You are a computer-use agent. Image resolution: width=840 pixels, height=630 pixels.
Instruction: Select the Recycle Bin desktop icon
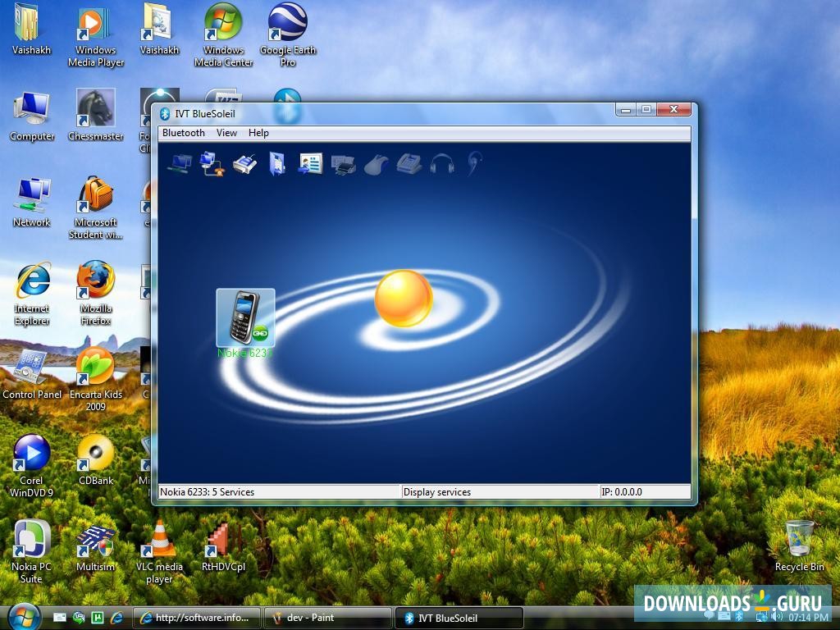click(x=799, y=546)
